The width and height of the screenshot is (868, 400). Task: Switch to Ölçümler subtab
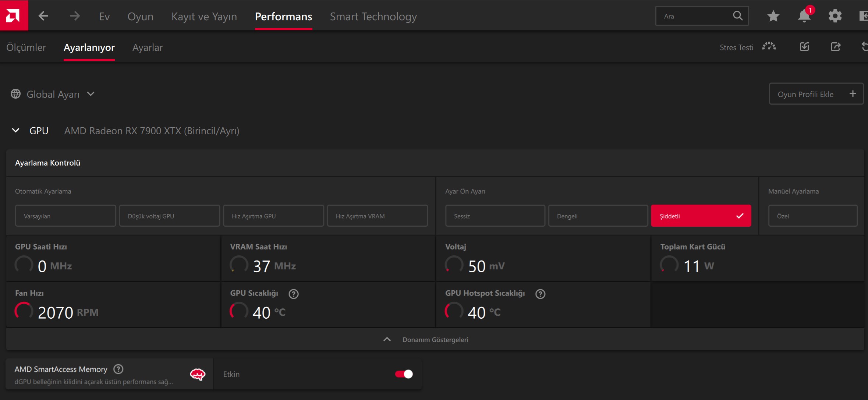[26, 47]
